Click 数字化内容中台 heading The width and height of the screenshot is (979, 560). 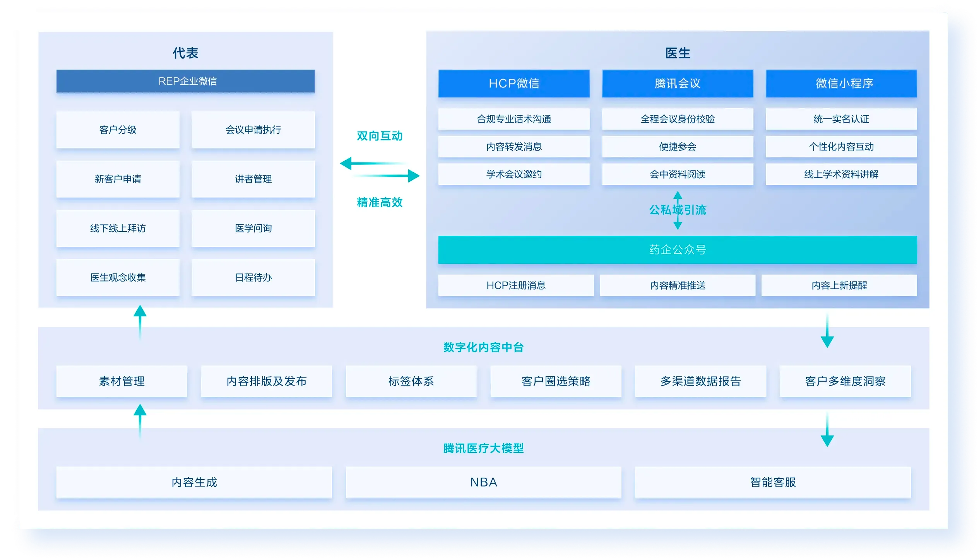click(483, 347)
